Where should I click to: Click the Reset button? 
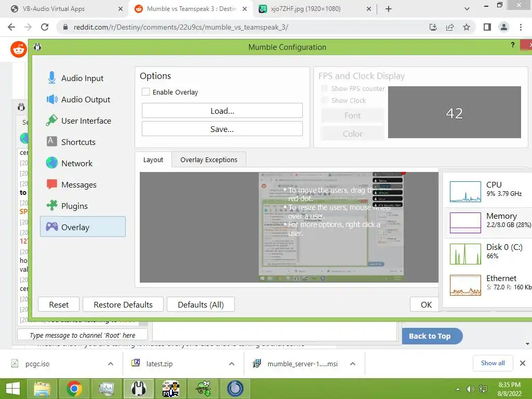(x=59, y=304)
